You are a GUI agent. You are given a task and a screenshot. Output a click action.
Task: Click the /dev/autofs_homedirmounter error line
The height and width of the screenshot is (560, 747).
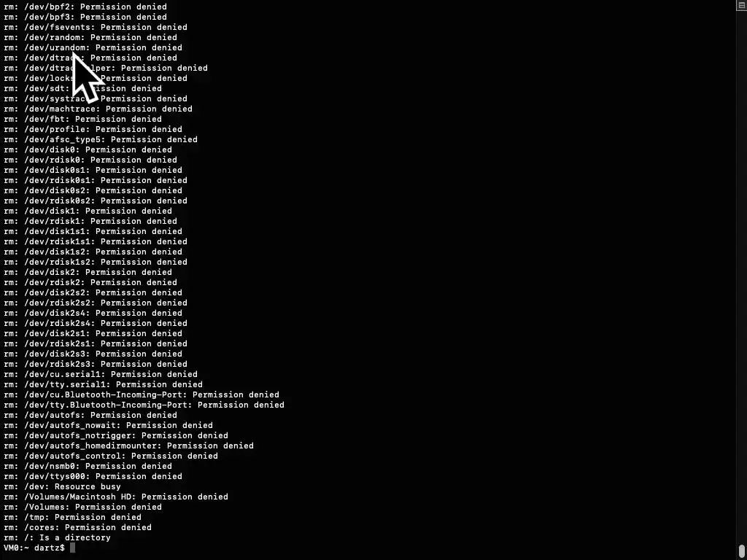point(128,446)
